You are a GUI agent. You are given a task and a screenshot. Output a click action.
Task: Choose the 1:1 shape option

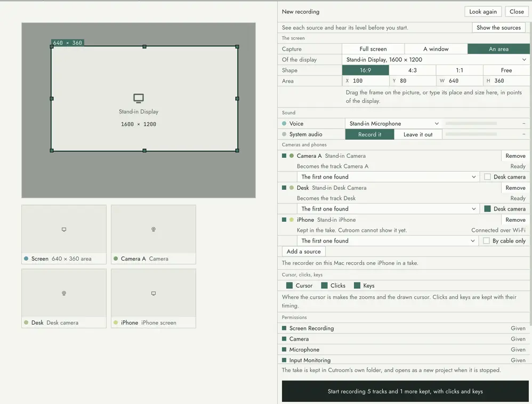click(x=460, y=70)
